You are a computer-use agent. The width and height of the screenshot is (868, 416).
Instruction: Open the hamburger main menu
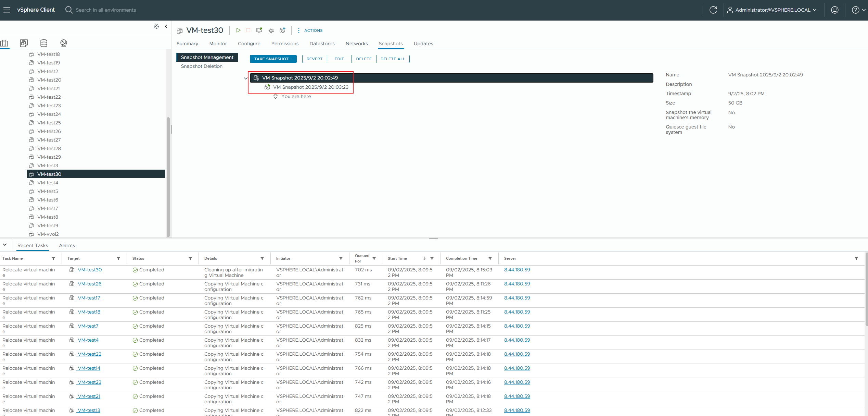tap(7, 10)
